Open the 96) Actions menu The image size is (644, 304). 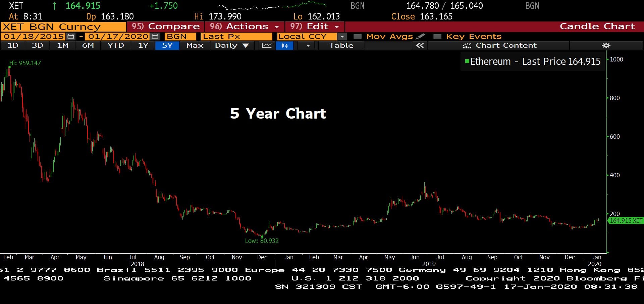(x=245, y=27)
